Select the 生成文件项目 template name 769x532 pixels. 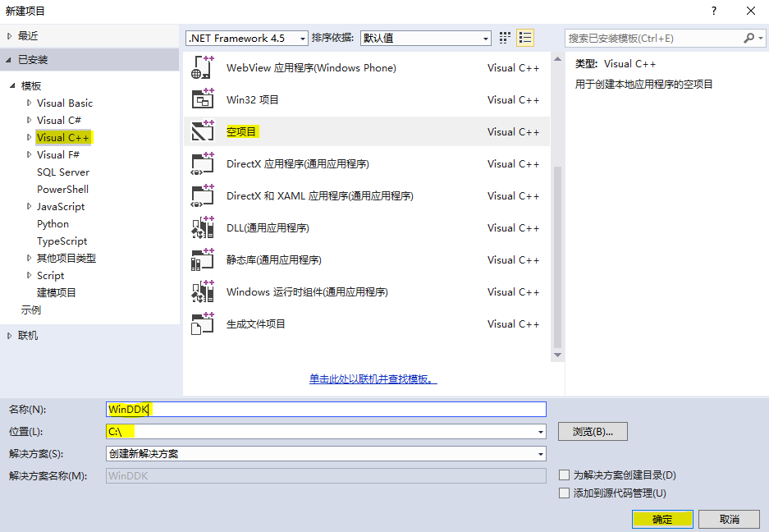255,324
